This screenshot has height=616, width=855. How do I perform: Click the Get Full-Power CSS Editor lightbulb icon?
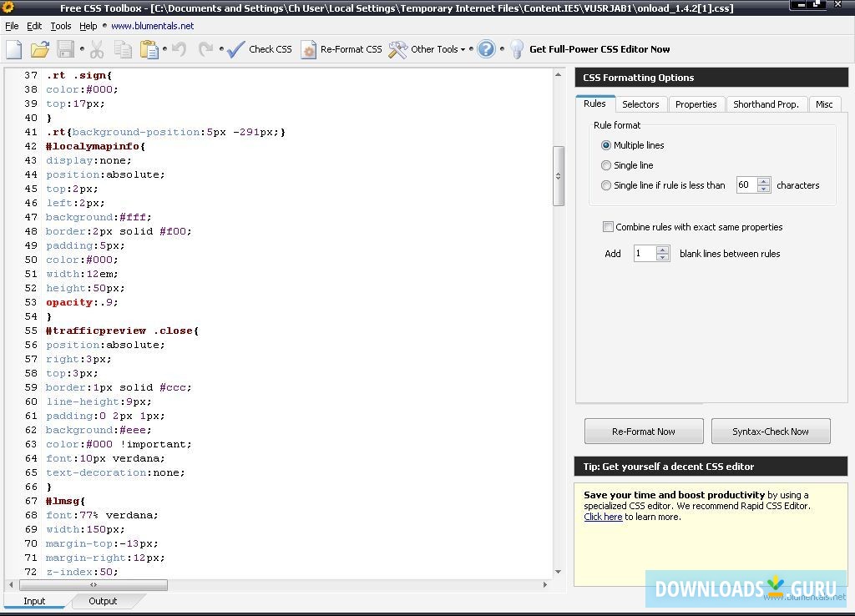point(518,49)
